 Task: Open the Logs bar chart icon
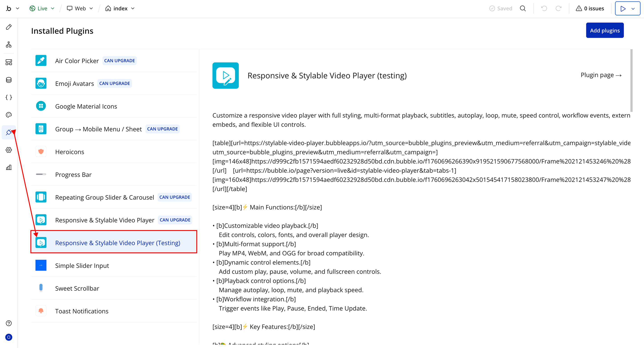tap(9, 167)
